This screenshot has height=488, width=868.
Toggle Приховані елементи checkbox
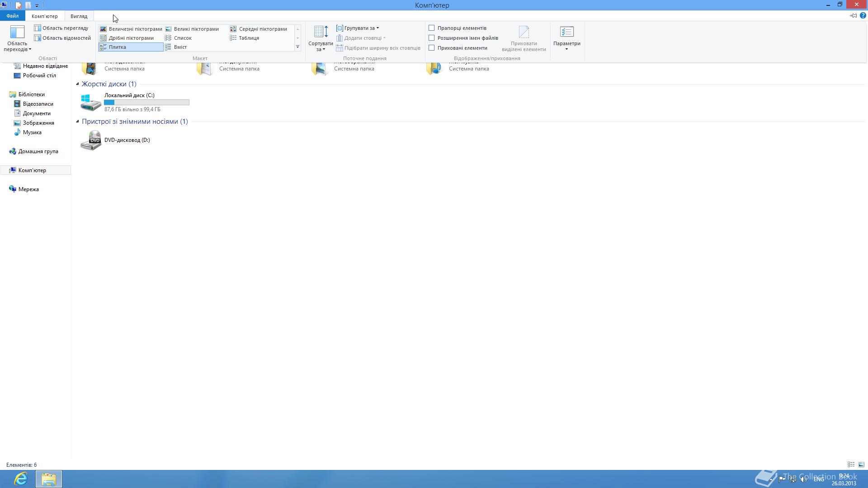[432, 48]
